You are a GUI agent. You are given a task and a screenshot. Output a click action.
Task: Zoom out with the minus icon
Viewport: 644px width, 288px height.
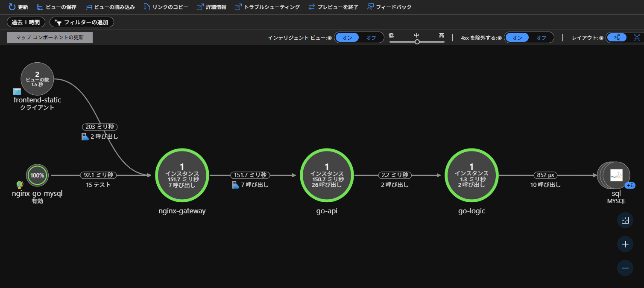click(x=625, y=268)
